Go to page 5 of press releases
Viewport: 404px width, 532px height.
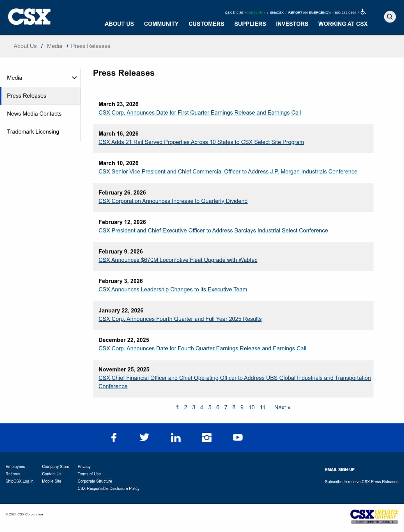coord(210,407)
